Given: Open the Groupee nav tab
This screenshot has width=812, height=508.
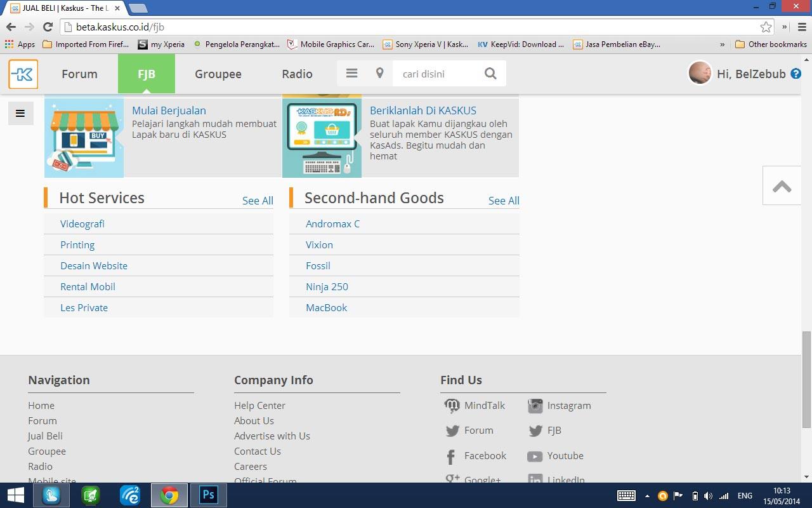Looking at the screenshot, I should coord(218,74).
